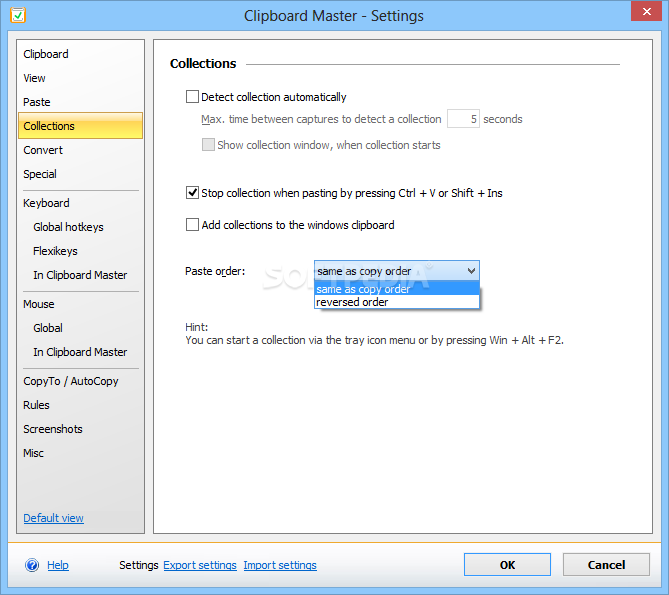Choose 'reversed order' from dropdown list
The image size is (669, 595).
pyautogui.click(x=397, y=302)
